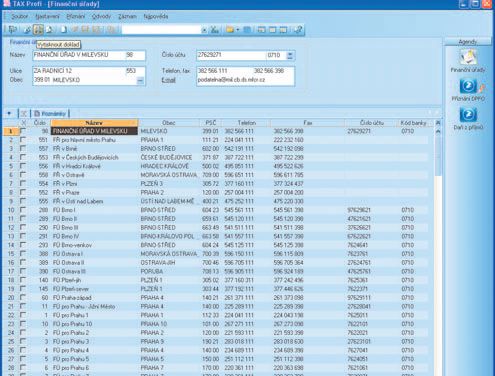Open the agenda list toolbar icon
The image size is (495, 376).
tap(13, 30)
